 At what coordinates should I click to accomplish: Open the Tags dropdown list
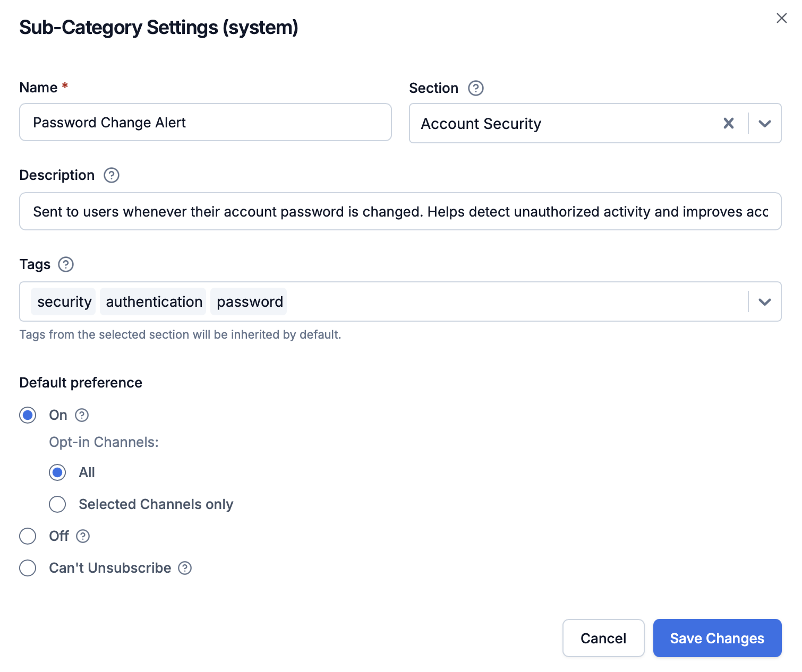pyautogui.click(x=765, y=301)
